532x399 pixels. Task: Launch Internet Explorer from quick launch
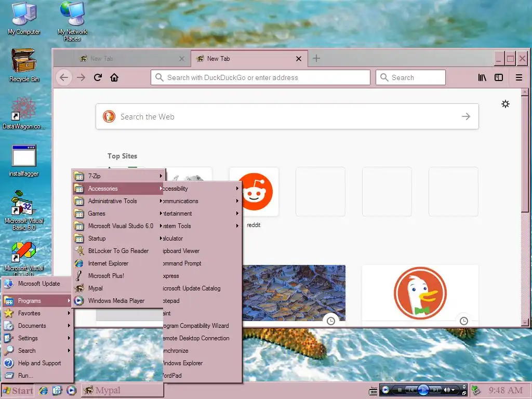tap(43, 391)
